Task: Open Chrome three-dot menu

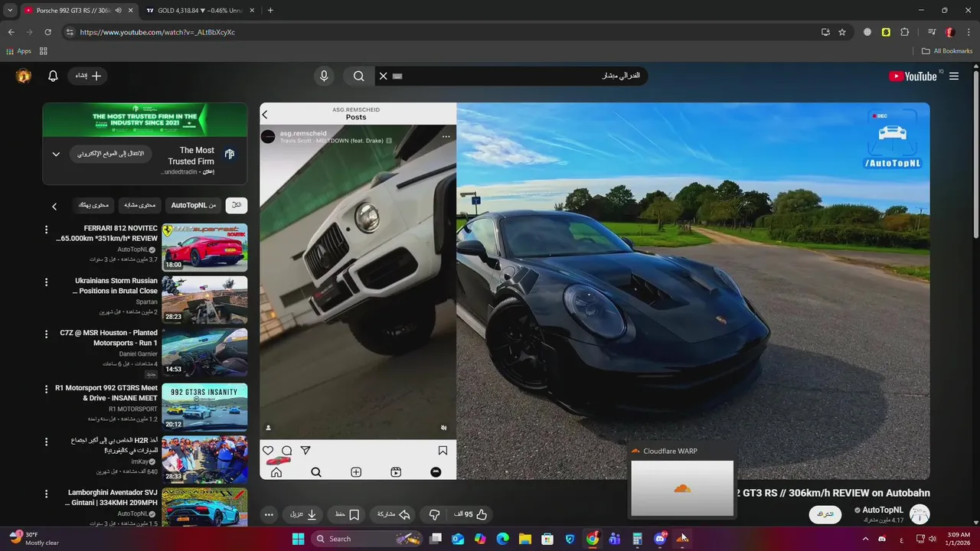Action: click(969, 32)
